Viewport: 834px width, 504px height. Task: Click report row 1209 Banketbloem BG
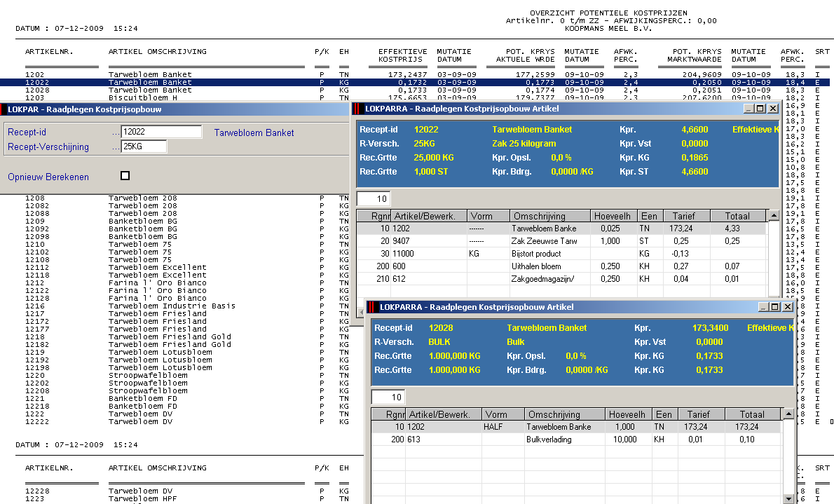coord(186,221)
